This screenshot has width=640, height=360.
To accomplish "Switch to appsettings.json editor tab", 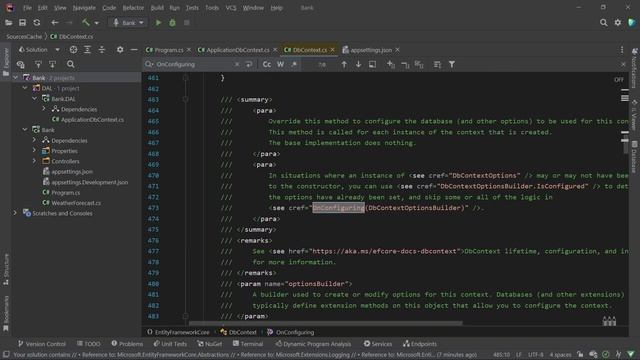I will pos(371,50).
